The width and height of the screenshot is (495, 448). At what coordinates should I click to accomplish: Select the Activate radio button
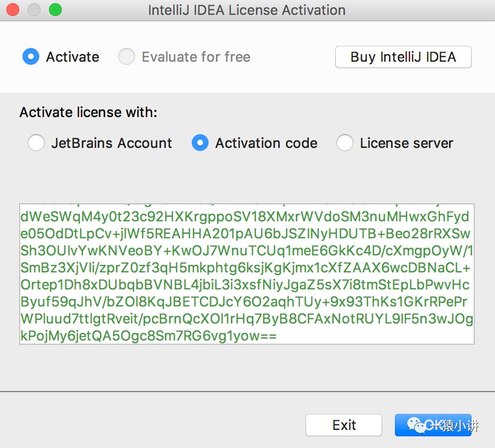tap(31, 57)
